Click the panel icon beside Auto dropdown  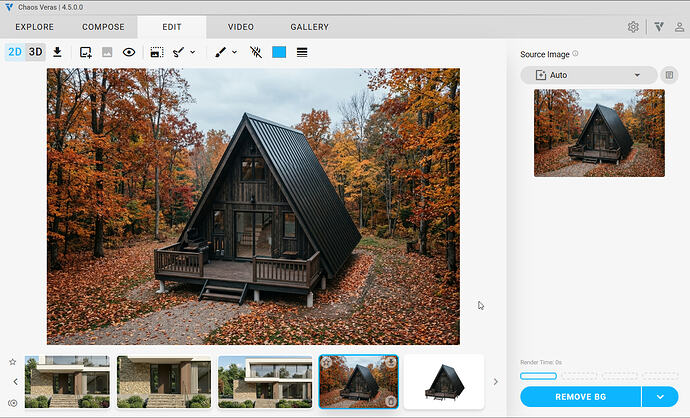669,75
